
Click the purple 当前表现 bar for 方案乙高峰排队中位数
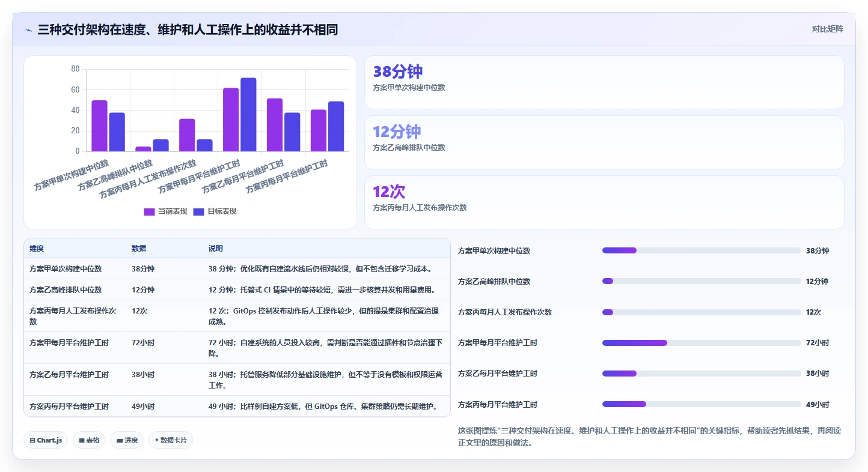[143, 149]
